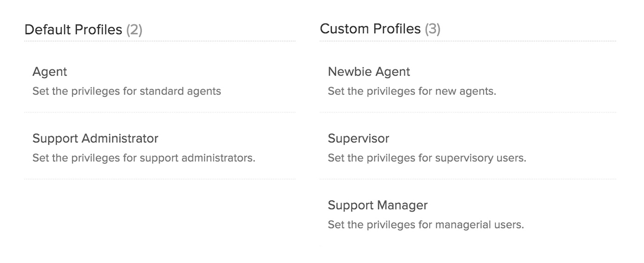Click the 'support administrators' description text
The image size is (644, 263).
pos(144,158)
